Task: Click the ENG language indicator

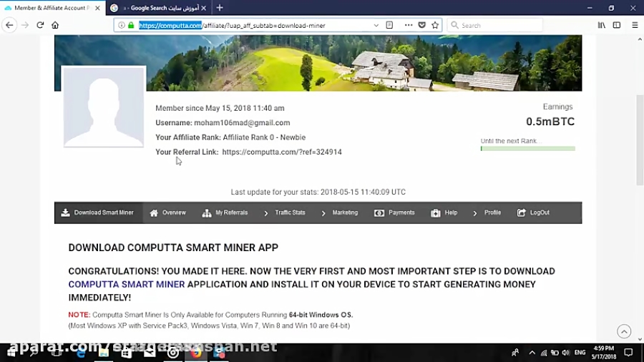Action: coord(580,353)
